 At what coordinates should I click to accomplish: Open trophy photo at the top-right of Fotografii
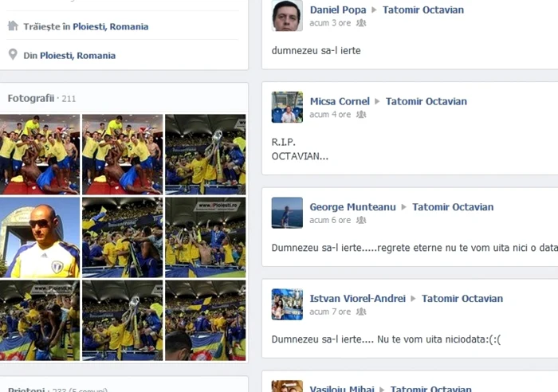(x=206, y=155)
